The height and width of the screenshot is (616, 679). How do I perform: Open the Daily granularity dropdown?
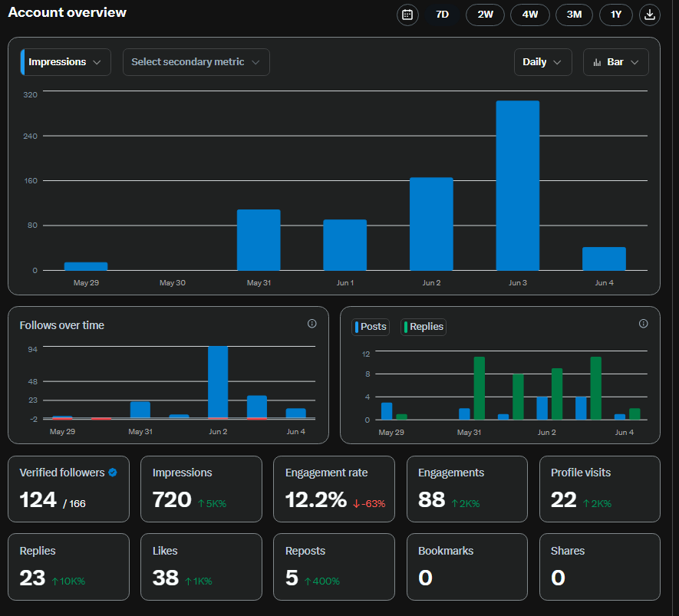[x=543, y=62]
